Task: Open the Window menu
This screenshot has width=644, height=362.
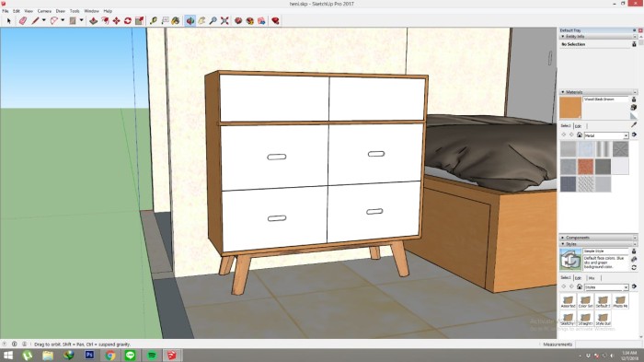Action: (x=91, y=11)
